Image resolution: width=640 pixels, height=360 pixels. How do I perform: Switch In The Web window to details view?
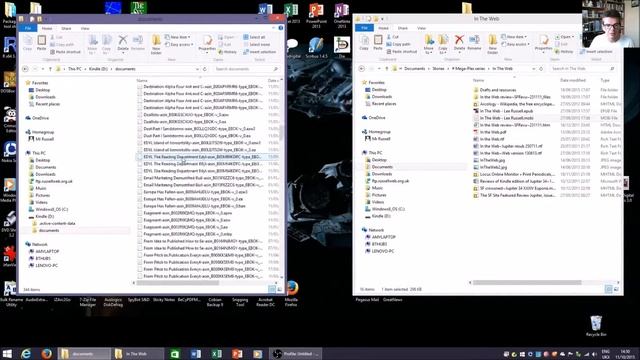(608, 289)
